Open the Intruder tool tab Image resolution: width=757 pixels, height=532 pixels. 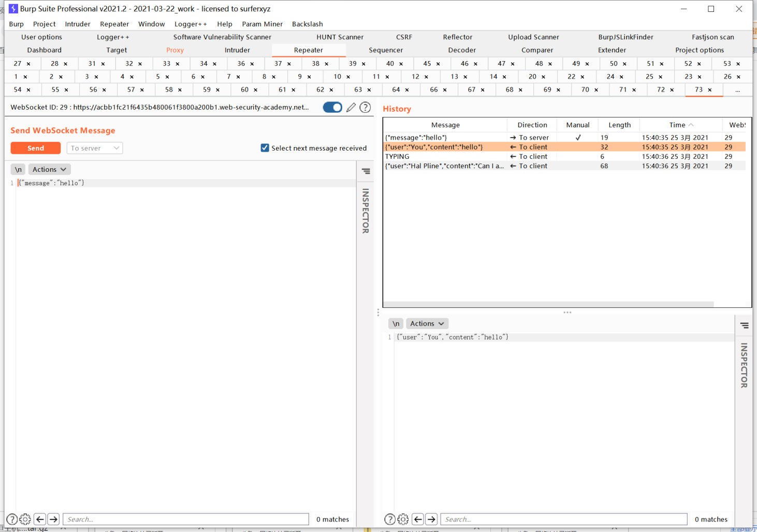click(x=237, y=50)
